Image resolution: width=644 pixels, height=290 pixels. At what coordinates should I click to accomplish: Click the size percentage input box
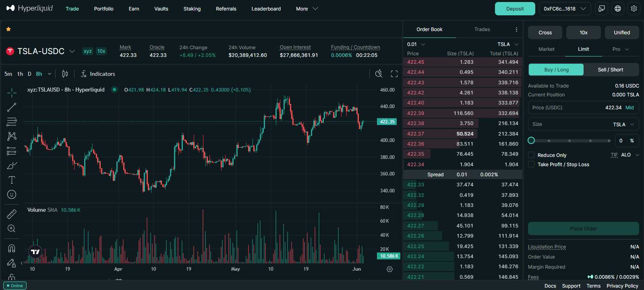627,140
